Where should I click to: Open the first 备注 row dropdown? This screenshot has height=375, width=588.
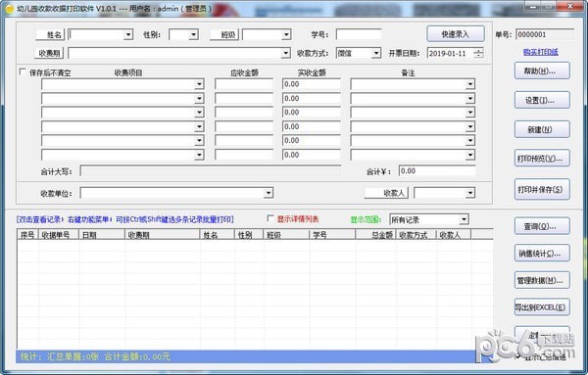(x=470, y=84)
